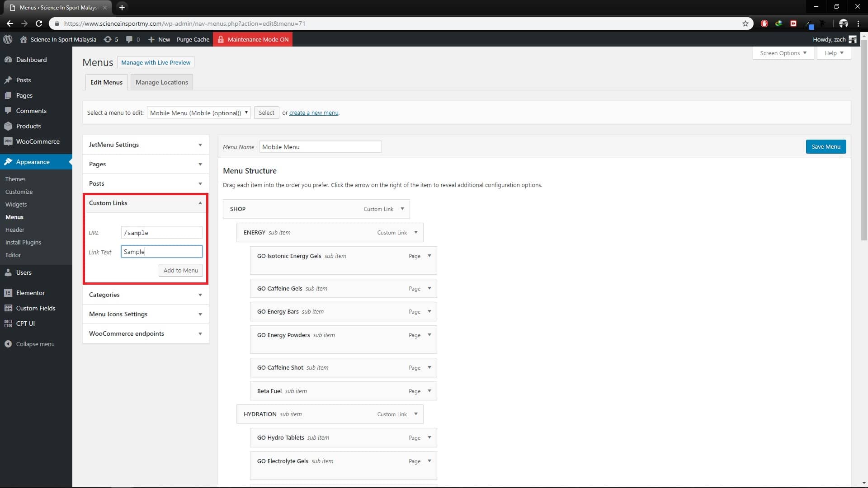The image size is (868, 488).
Task: Click the WordPress logo icon
Action: (x=8, y=39)
